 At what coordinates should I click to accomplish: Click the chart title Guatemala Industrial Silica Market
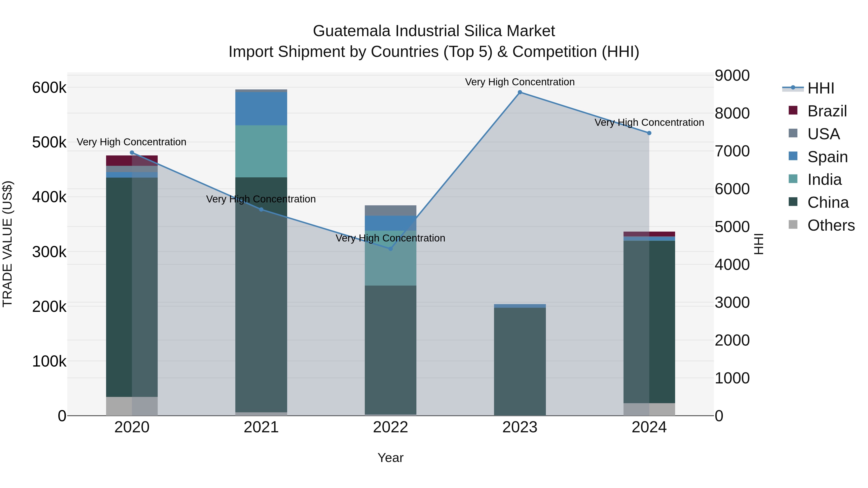[x=434, y=31]
